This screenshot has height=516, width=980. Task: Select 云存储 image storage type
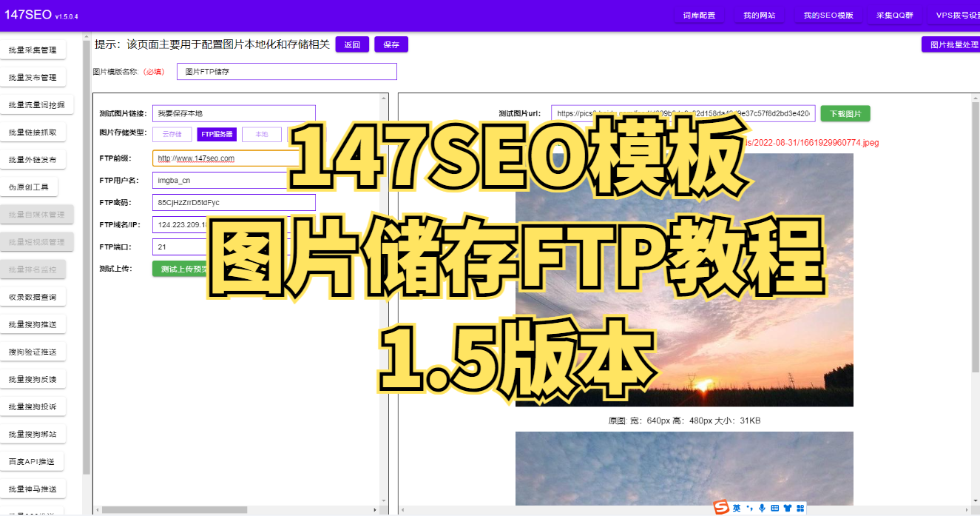[172, 135]
